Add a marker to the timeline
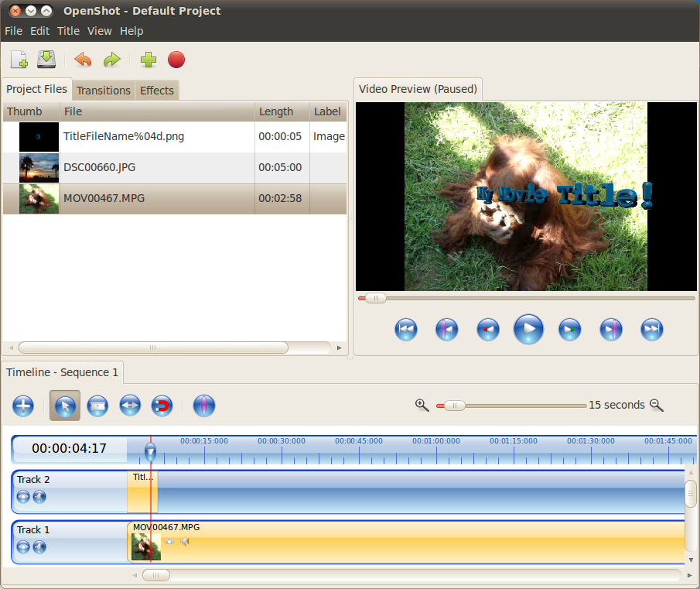 coord(204,406)
